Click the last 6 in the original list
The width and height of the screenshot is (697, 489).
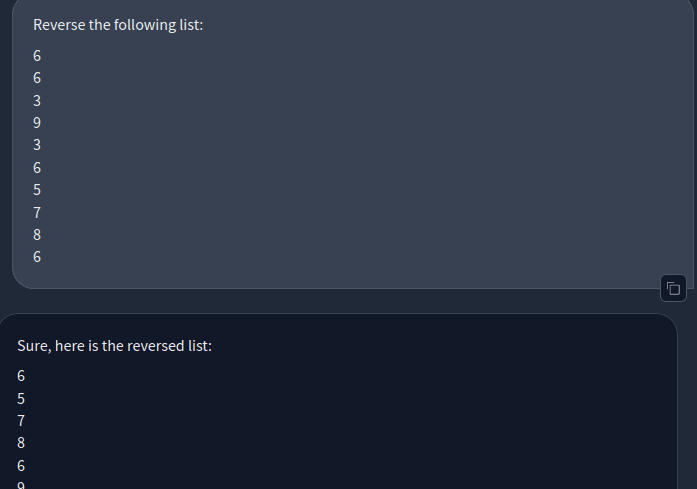point(37,256)
